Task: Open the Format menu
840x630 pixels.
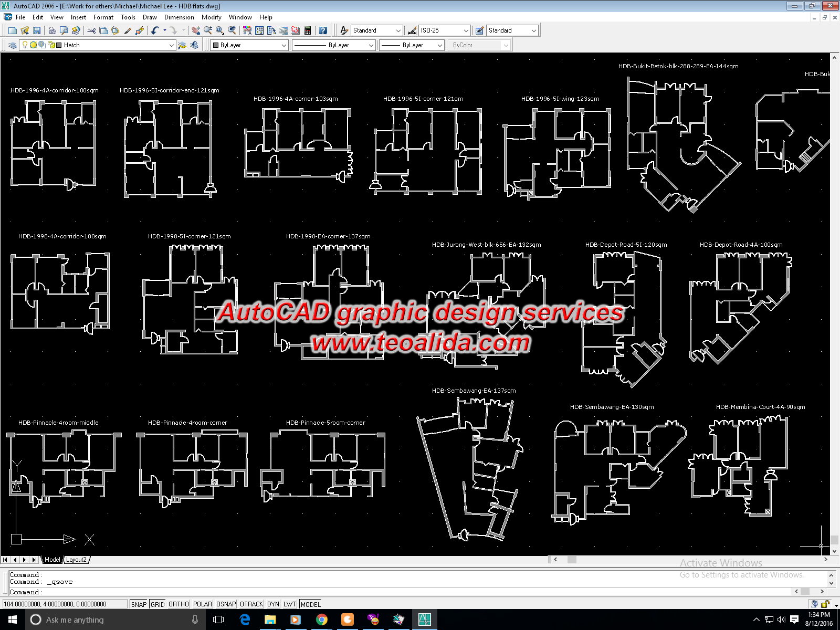Action: point(103,17)
